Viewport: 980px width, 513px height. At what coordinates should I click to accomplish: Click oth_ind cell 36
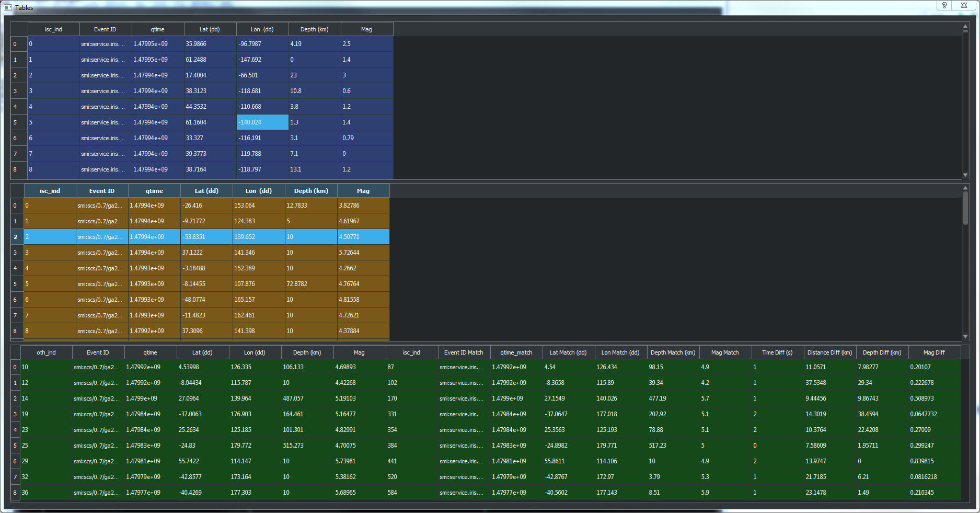pos(46,493)
